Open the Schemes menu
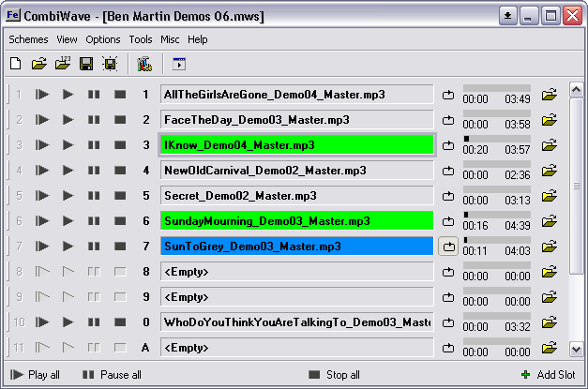The width and height of the screenshot is (588, 389). [x=28, y=39]
